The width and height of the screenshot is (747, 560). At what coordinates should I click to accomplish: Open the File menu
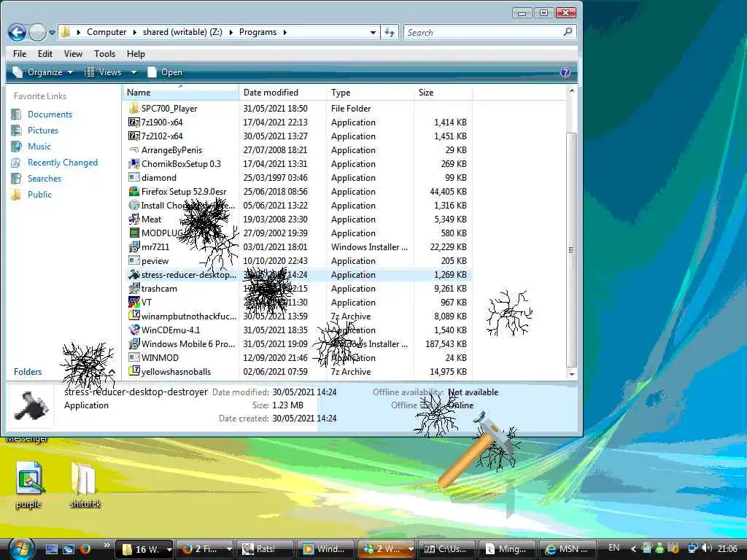point(20,54)
